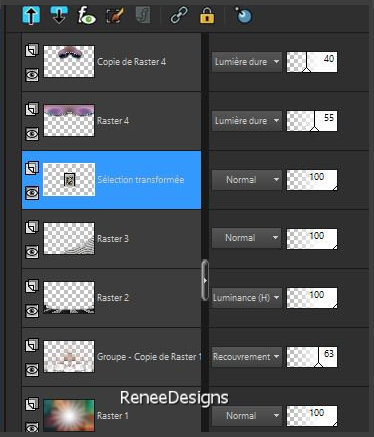Select the Raster 2 layer thumbnail
Screen dimensions: 374x437
[x=69, y=298]
